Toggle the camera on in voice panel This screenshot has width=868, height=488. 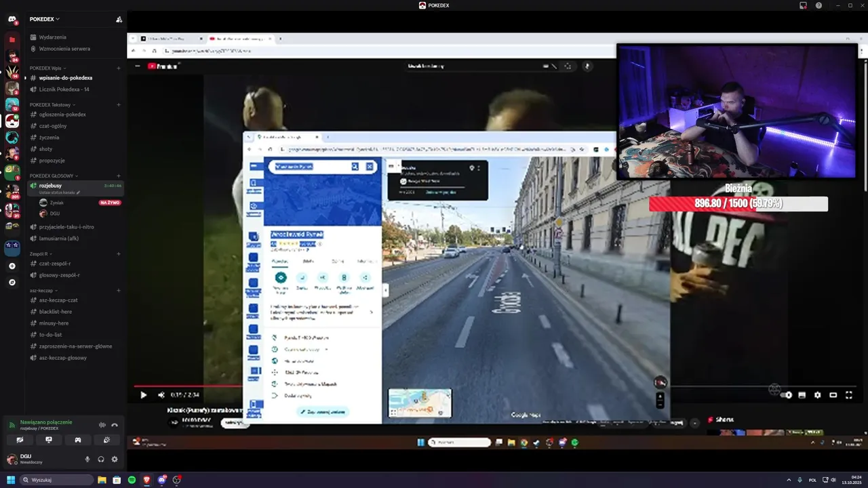[x=20, y=440]
